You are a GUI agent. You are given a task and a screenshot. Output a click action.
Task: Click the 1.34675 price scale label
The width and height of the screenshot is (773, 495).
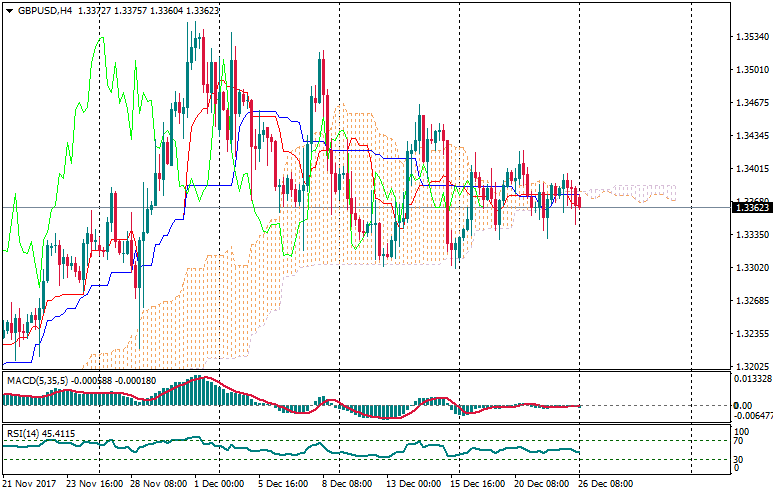(x=751, y=103)
